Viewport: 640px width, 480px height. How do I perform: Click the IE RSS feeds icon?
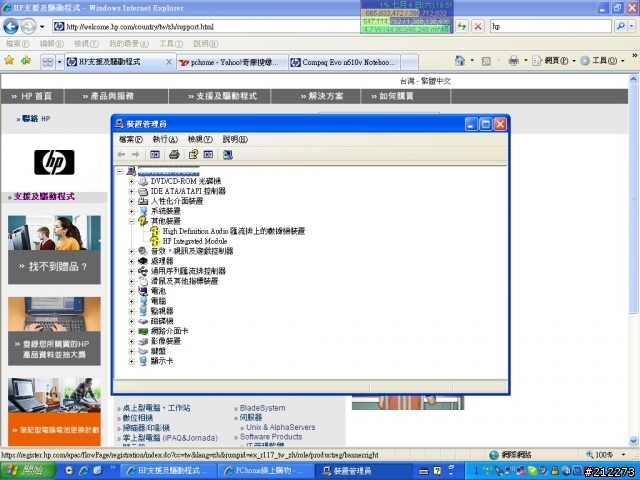[486, 61]
